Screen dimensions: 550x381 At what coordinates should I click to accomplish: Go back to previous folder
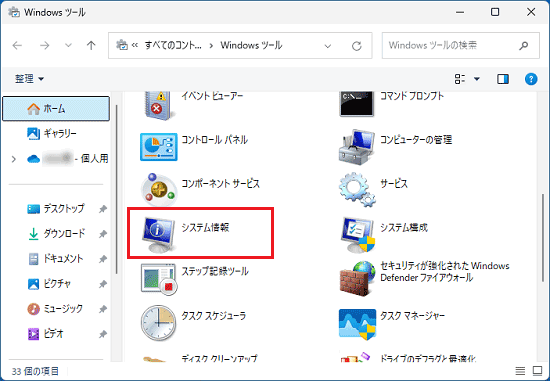click(17, 45)
